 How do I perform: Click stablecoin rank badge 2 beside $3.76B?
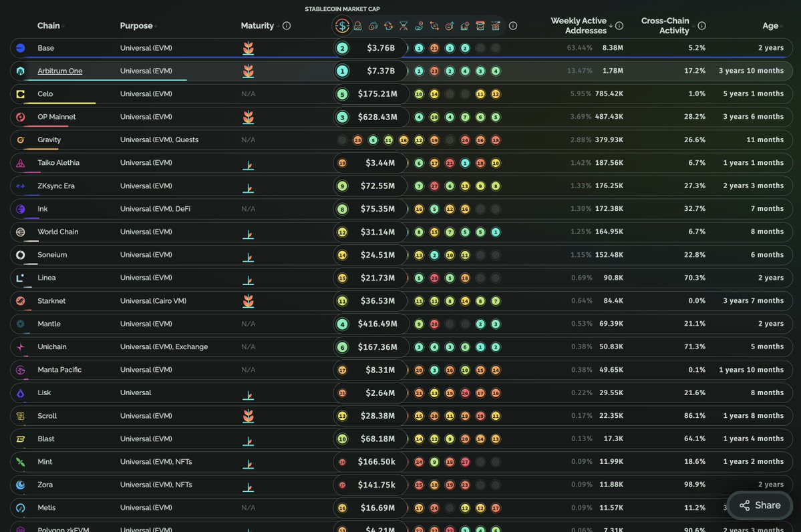[x=342, y=48]
